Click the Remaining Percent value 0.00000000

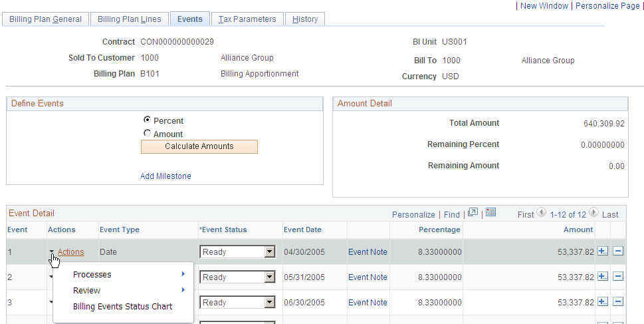point(603,145)
